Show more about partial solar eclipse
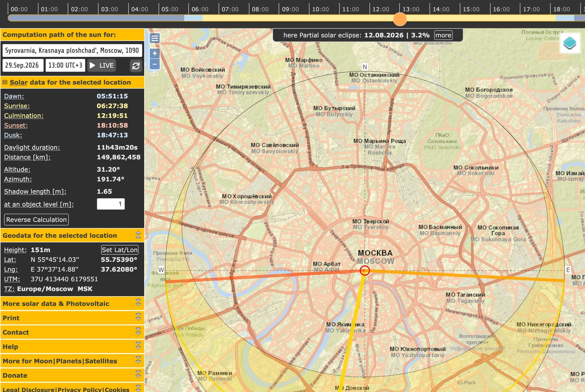 coord(443,35)
